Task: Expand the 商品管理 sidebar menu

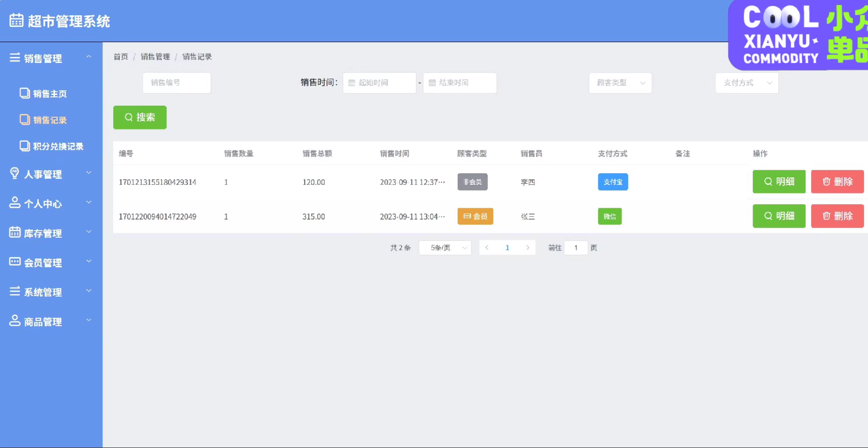Action: tap(51, 322)
